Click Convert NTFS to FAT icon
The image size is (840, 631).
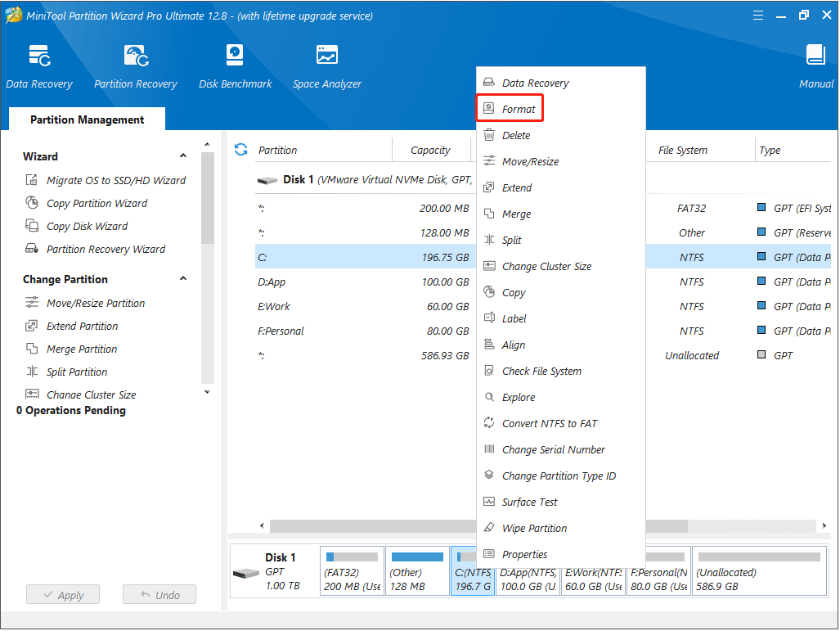(x=489, y=423)
